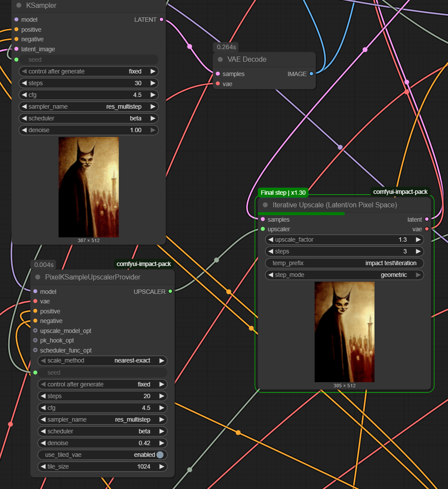Viewport: 448px width, 489px height.
Task: Click the VAE Decode samples input socket
Action: point(218,74)
